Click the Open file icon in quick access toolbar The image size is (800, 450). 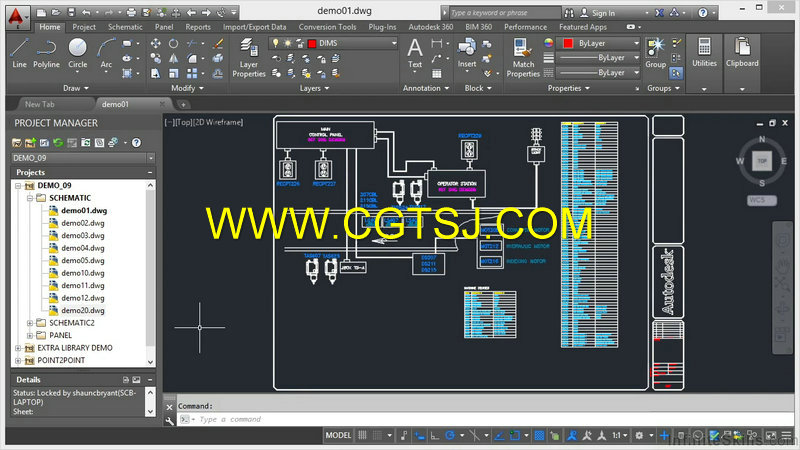[x=56, y=12]
